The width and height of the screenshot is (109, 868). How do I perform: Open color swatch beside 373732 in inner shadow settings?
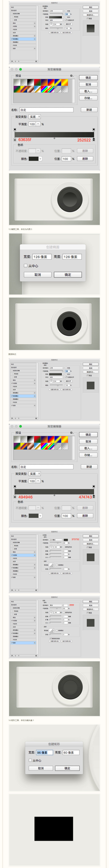point(66,540)
